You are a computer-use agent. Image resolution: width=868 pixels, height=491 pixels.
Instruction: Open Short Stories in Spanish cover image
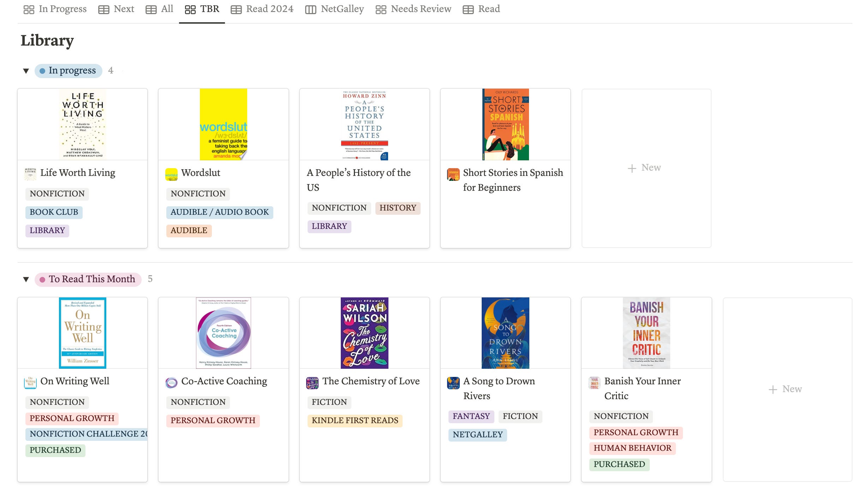505,124
